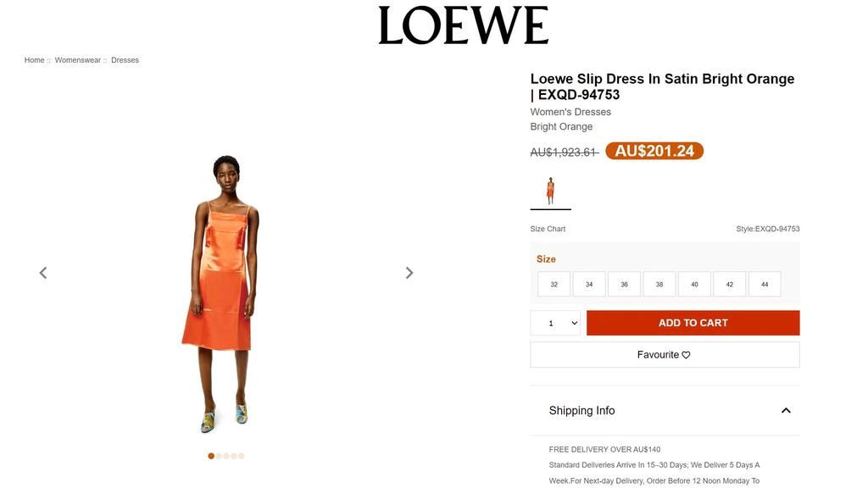The width and height of the screenshot is (868, 488).
Task: Go to the previous product image arrow
Action: (x=43, y=273)
